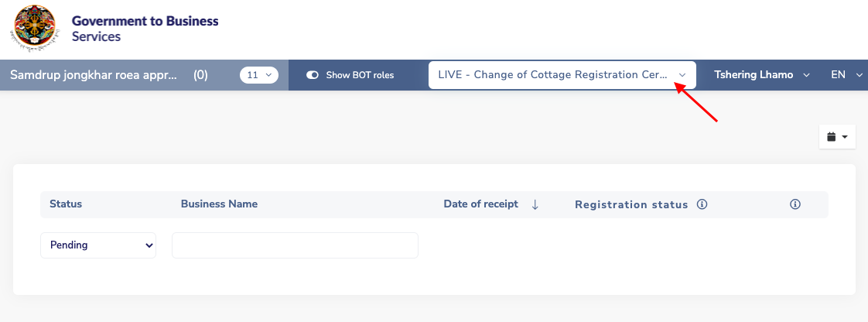Open the calendar date filter icon
This screenshot has height=322, width=868.
(831, 136)
